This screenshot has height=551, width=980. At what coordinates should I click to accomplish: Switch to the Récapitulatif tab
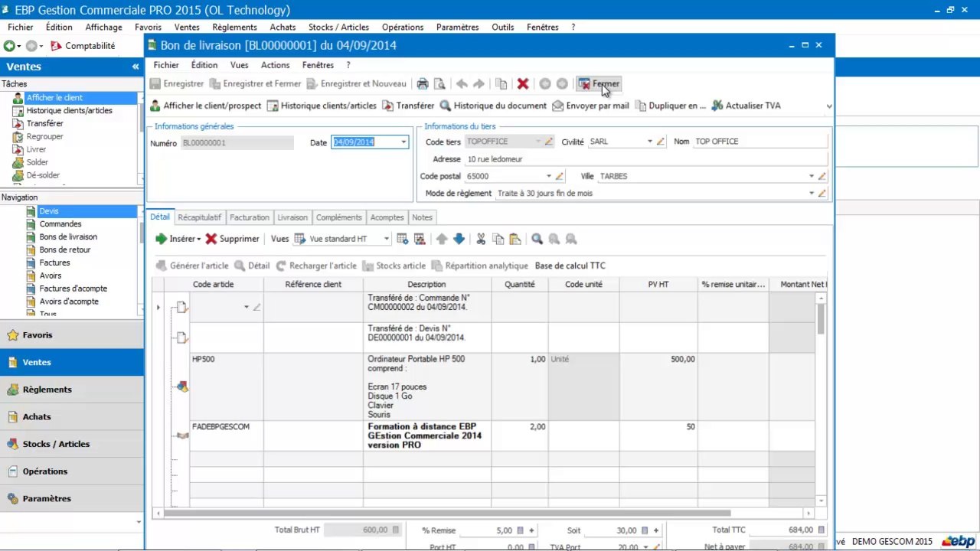pyautogui.click(x=199, y=217)
